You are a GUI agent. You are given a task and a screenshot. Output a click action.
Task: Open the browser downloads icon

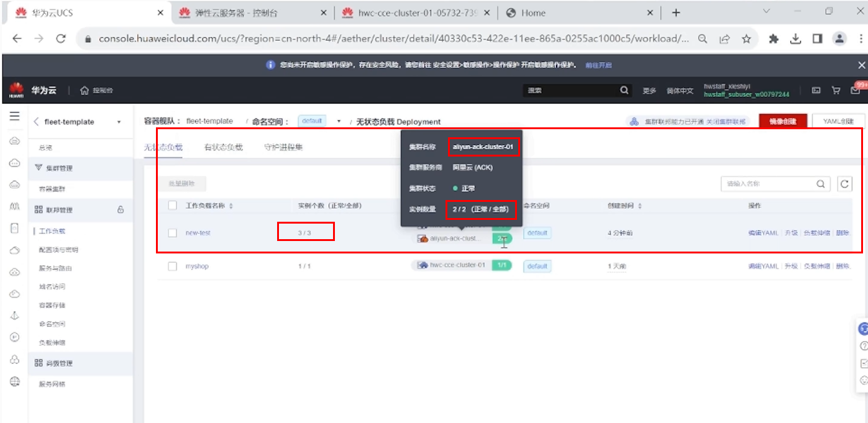tap(795, 39)
